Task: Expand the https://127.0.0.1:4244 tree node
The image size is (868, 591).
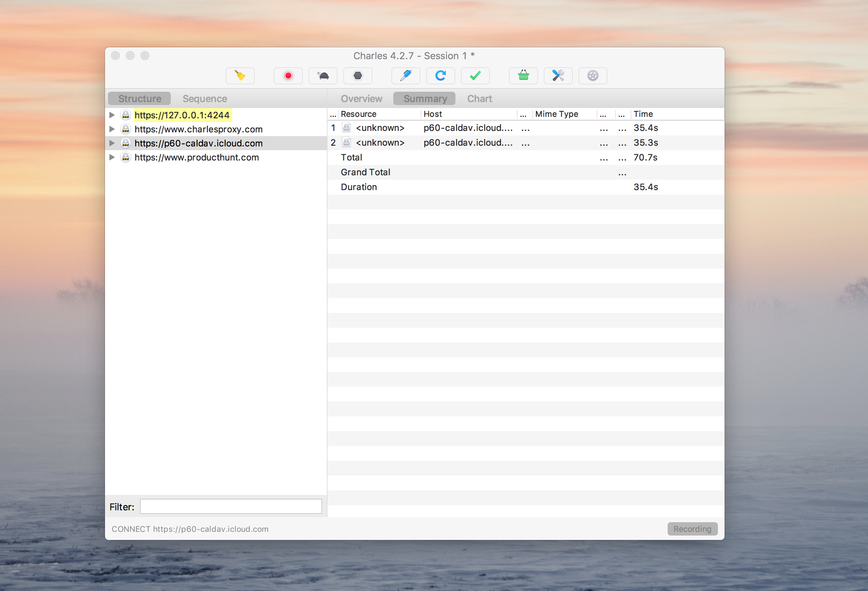Action: (112, 115)
